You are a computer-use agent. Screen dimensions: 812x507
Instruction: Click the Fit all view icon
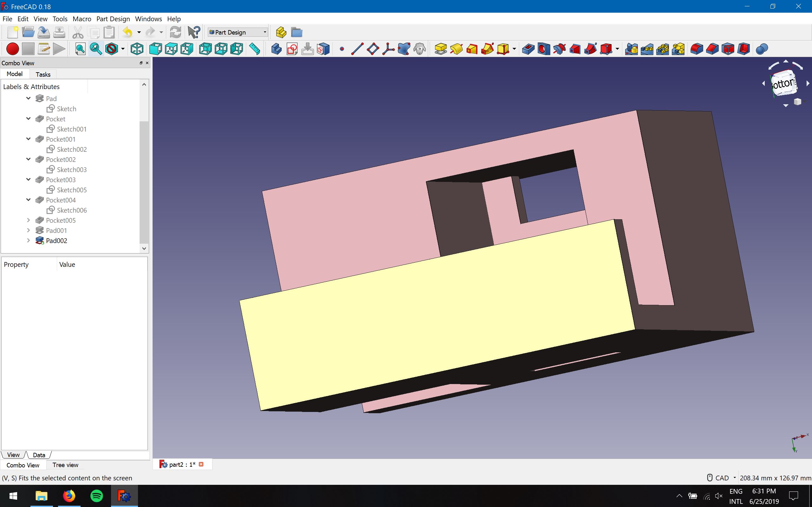(x=80, y=49)
